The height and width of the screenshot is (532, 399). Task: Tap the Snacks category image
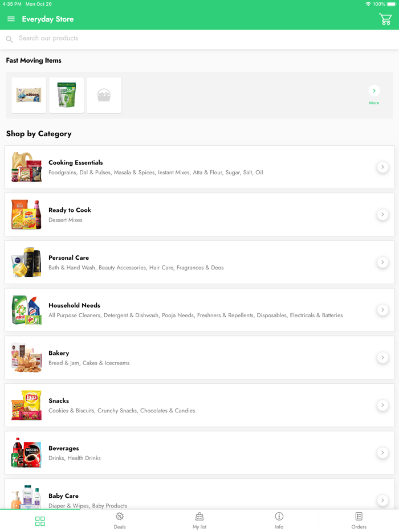coord(26,405)
